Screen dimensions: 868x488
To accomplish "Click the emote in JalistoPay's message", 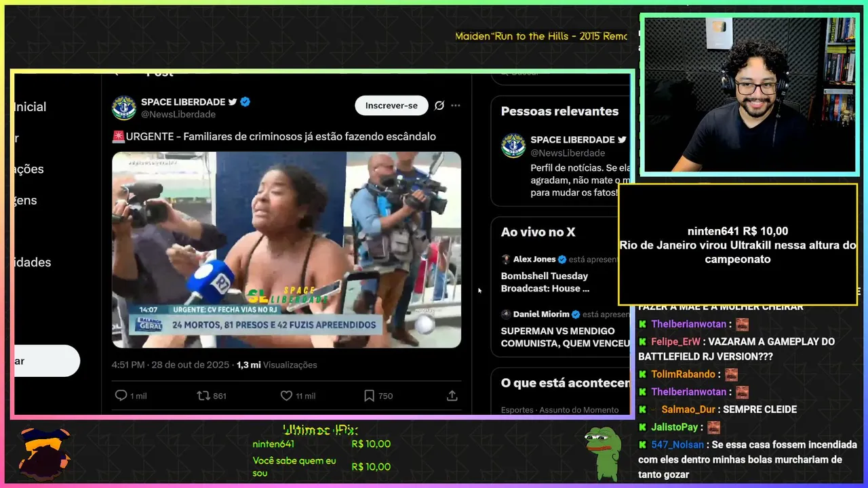I will pyautogui.click(x=713, y=427).
